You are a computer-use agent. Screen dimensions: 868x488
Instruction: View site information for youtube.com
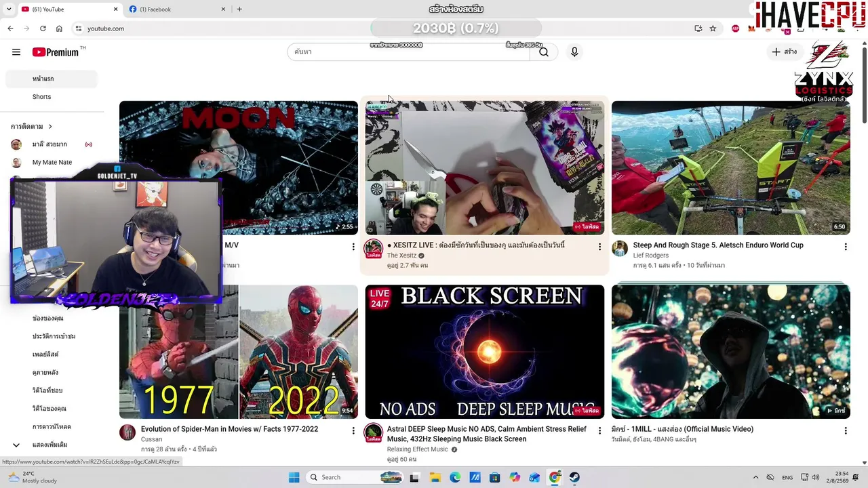click(79, 28)
